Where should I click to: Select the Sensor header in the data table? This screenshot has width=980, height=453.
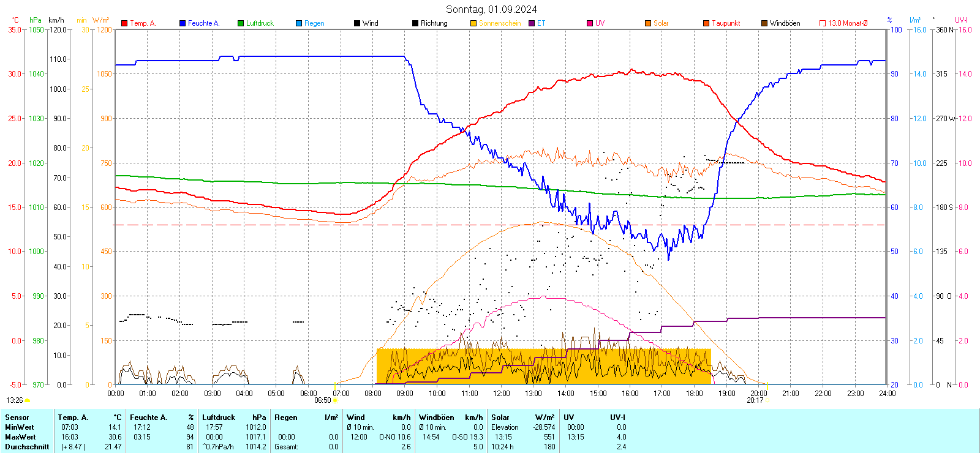[x=17, y=417]
